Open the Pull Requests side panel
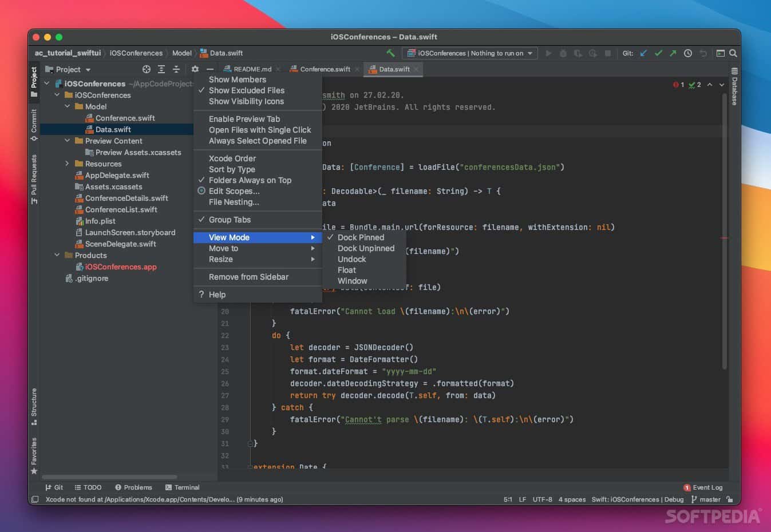The width and height of the screenshot is (771, 532). [x=34, y=179]
